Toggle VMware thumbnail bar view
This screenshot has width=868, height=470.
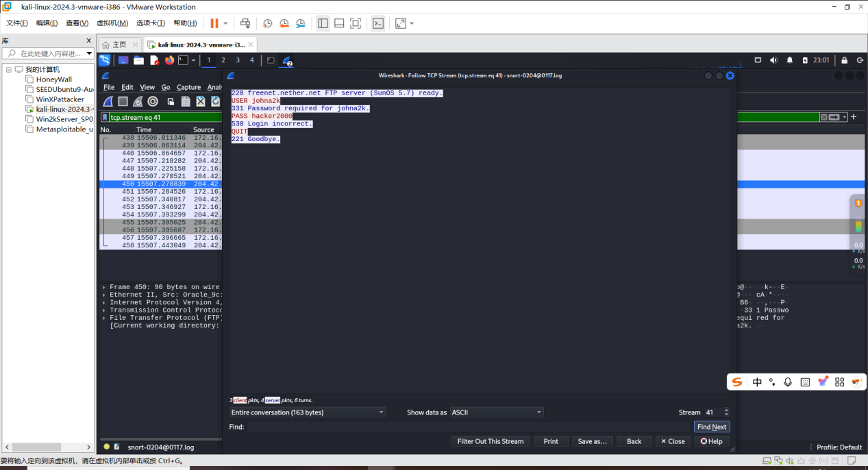[339, 23]
